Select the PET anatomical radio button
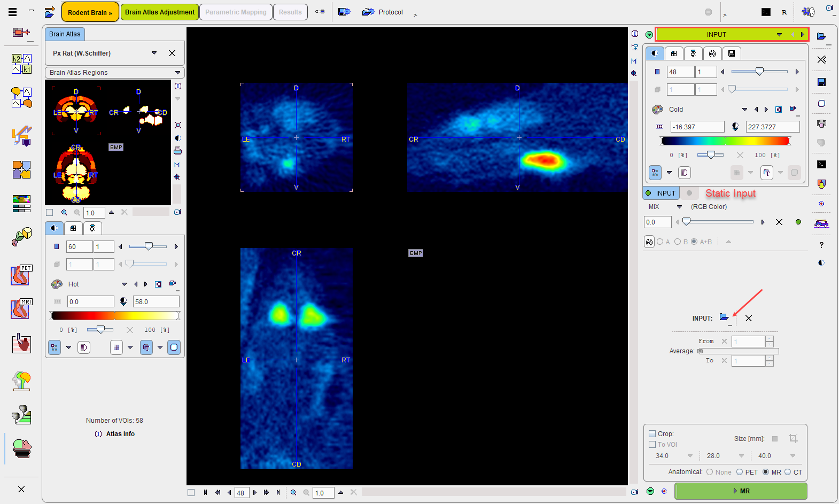Viewport: 839px width, 504px height. [740, 472]
